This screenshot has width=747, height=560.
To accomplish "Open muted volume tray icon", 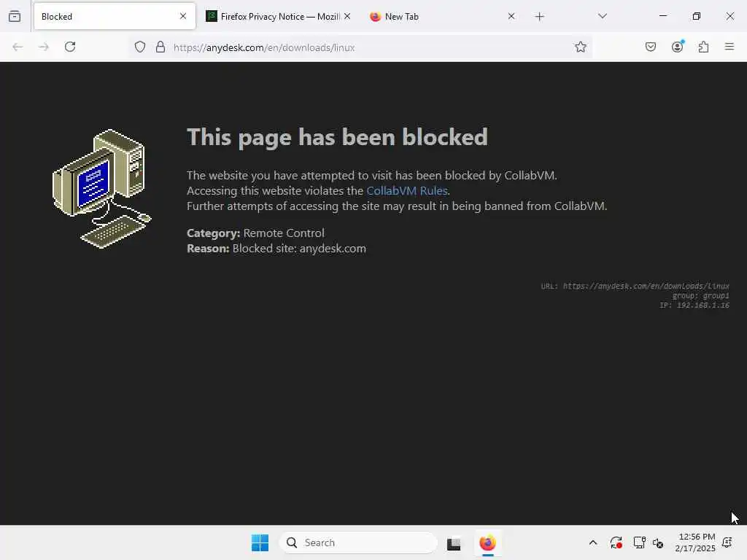I will [658, 542].
